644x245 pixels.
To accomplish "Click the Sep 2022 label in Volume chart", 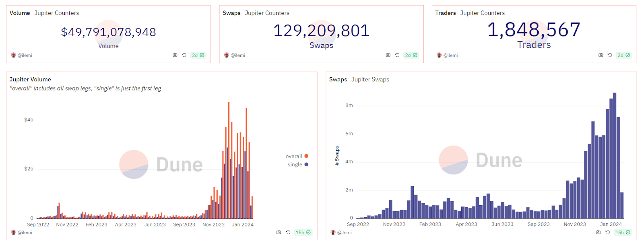I will point(38,225).
